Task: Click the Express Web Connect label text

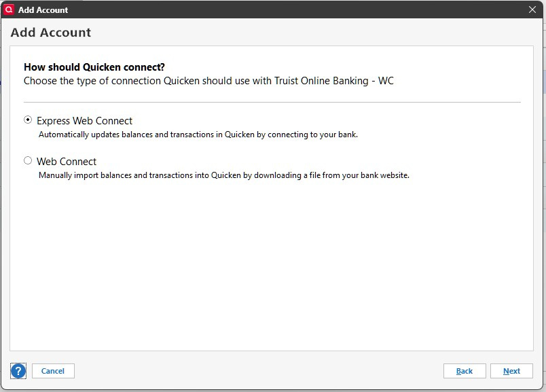Action: (x=84, y=121)
